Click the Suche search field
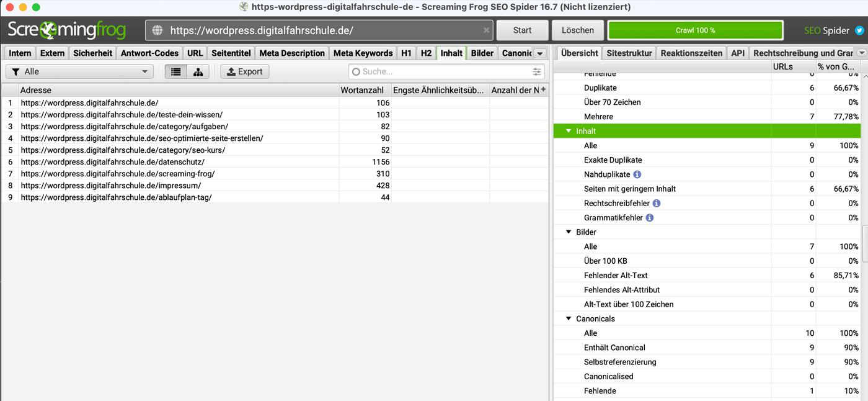Screen dimensions: 868x401 click(446, 71)
